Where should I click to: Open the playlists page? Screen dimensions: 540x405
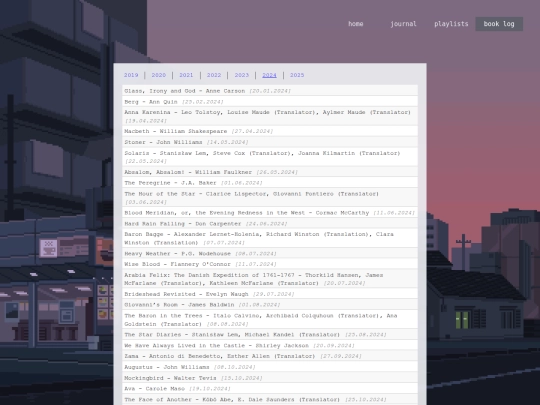[451, 24]
